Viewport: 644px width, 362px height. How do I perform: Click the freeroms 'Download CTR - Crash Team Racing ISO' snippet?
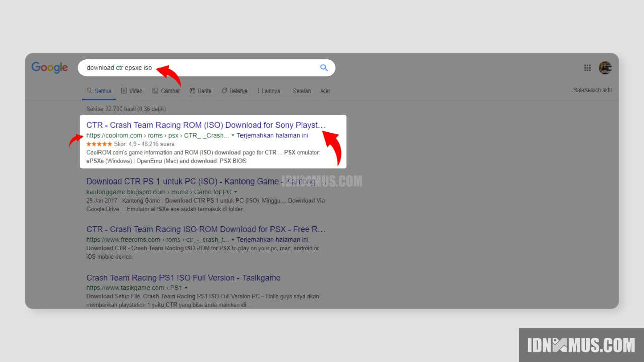(x=203, y=252)
